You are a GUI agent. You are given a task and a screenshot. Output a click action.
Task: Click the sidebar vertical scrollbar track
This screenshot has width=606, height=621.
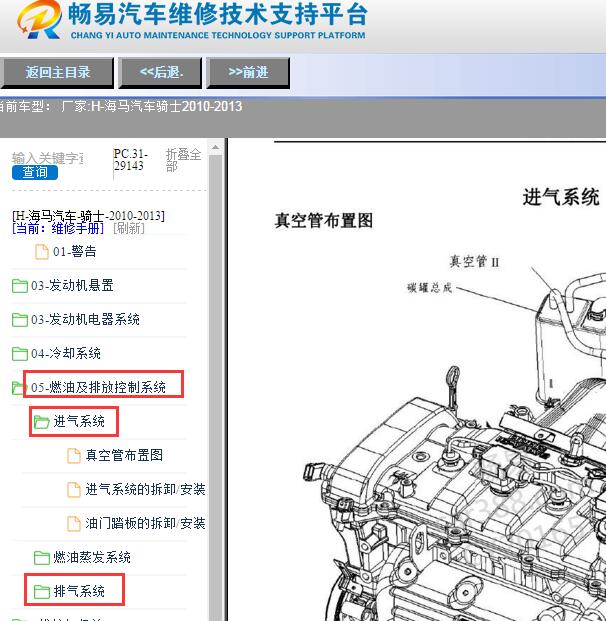[x=215, y=388]
